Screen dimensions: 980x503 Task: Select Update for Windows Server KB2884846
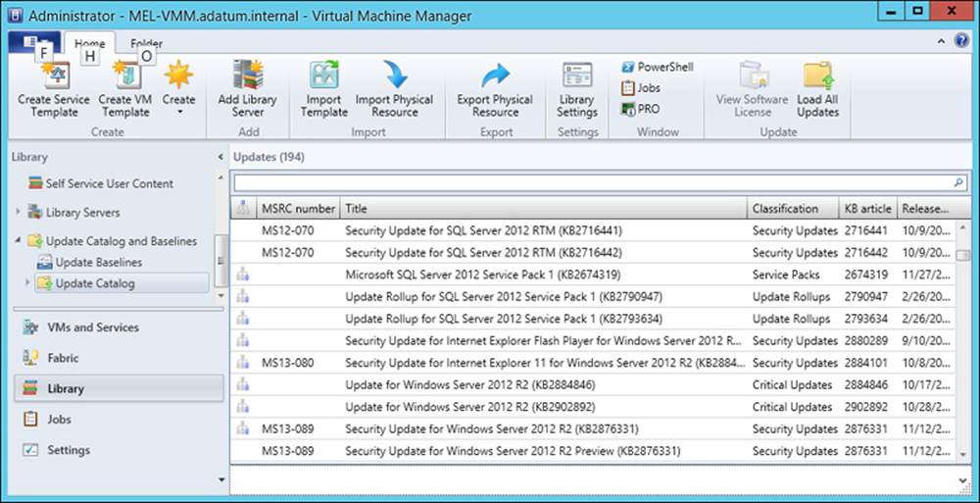coord(593,384)
